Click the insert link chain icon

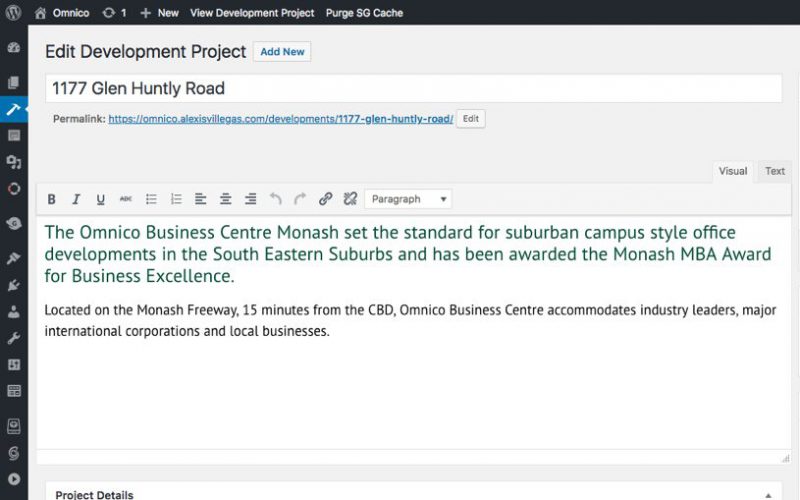326,199
